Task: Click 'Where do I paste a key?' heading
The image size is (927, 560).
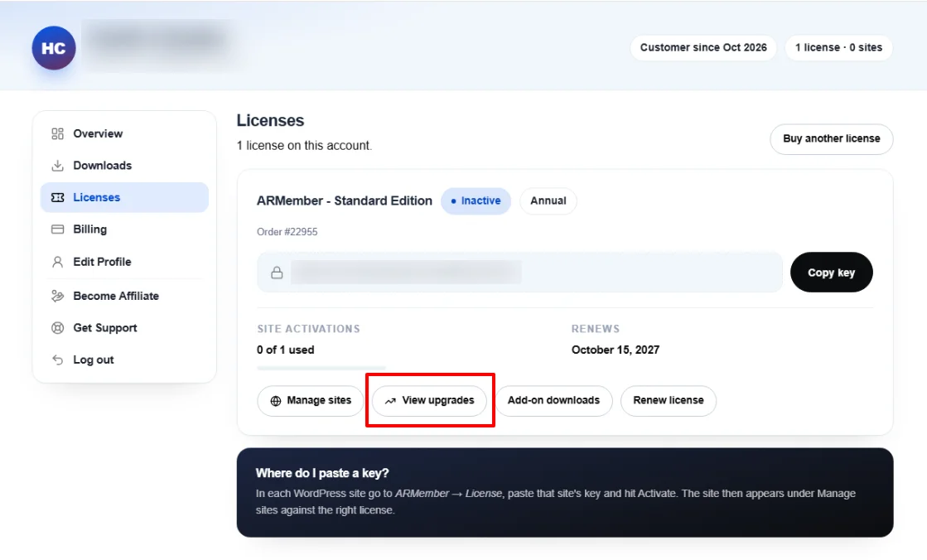Action: (322, 473)
